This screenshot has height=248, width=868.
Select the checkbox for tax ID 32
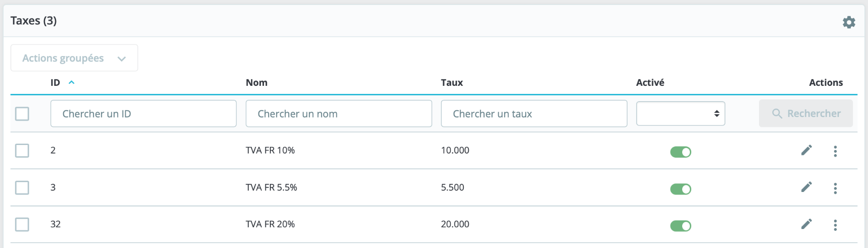coord(22,225)
